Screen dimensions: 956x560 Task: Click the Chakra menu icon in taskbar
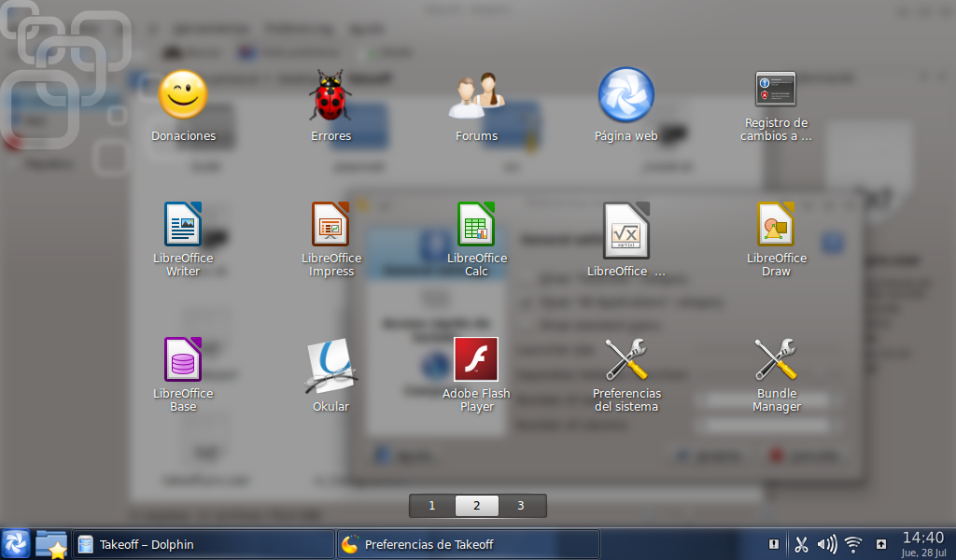point(15,544)
